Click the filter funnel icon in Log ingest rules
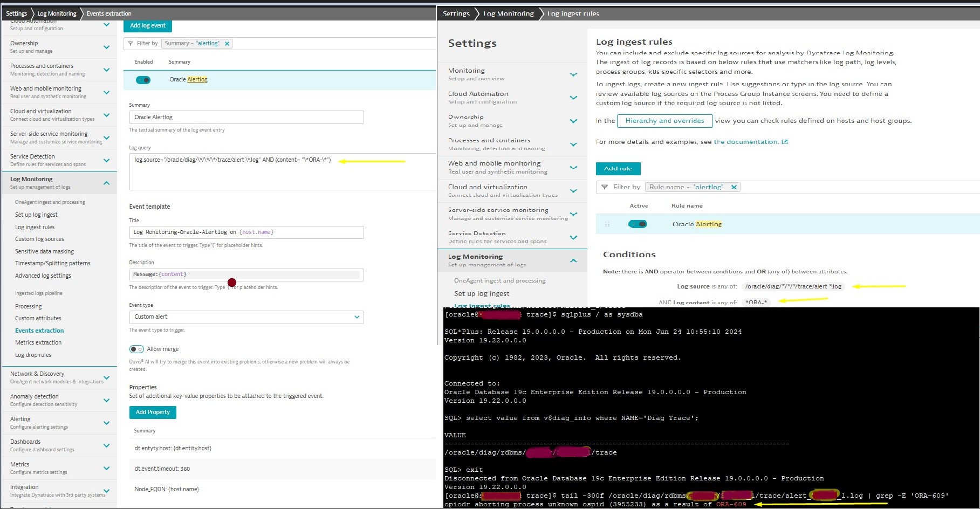Viewport: 980px width, 509px height. click(604, 187)
